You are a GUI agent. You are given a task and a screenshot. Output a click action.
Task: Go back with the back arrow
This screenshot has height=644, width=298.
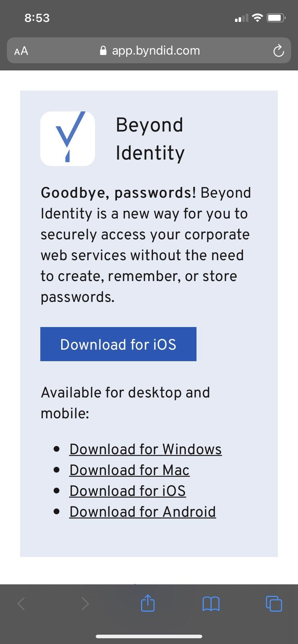[x=22, y=604]
